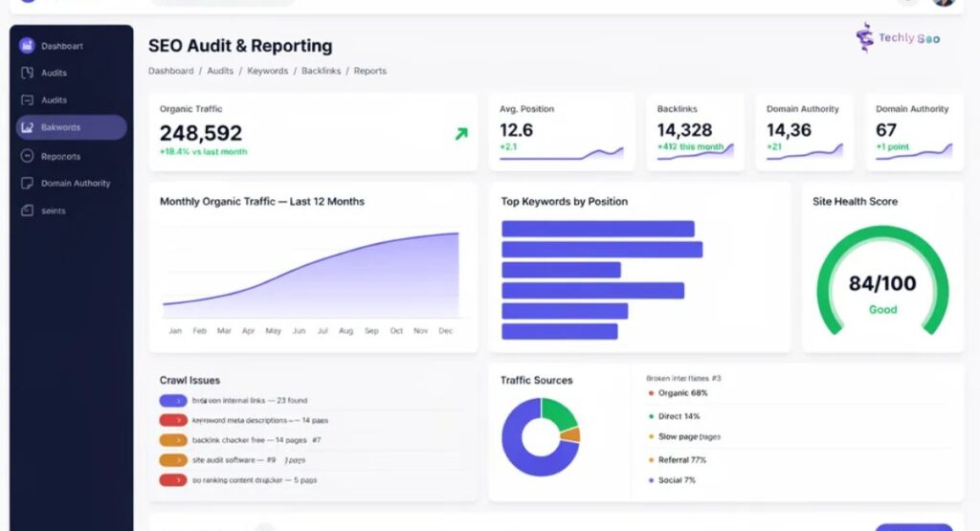
Task: Click the +412 this month text
Action: (690, 146)
